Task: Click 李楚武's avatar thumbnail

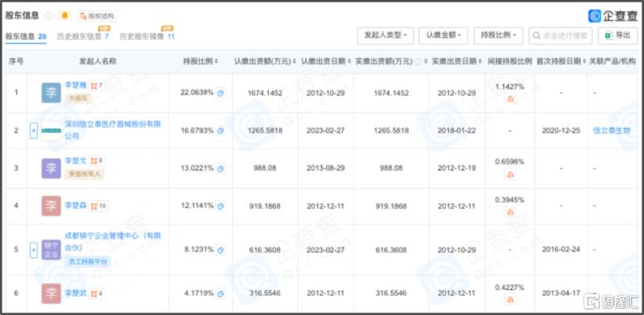Action: pos(52,293)
